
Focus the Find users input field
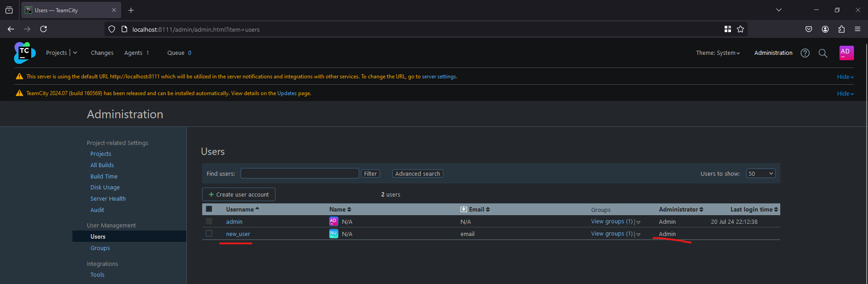tap(300, 173)
